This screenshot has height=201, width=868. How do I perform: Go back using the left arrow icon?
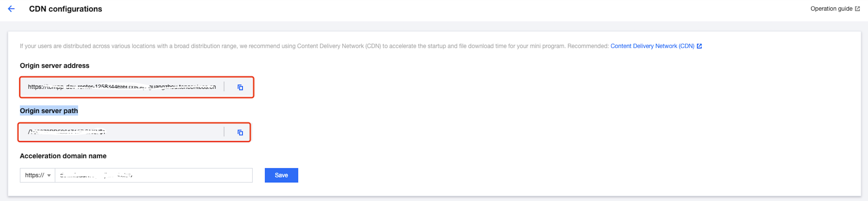pos(11,9)
